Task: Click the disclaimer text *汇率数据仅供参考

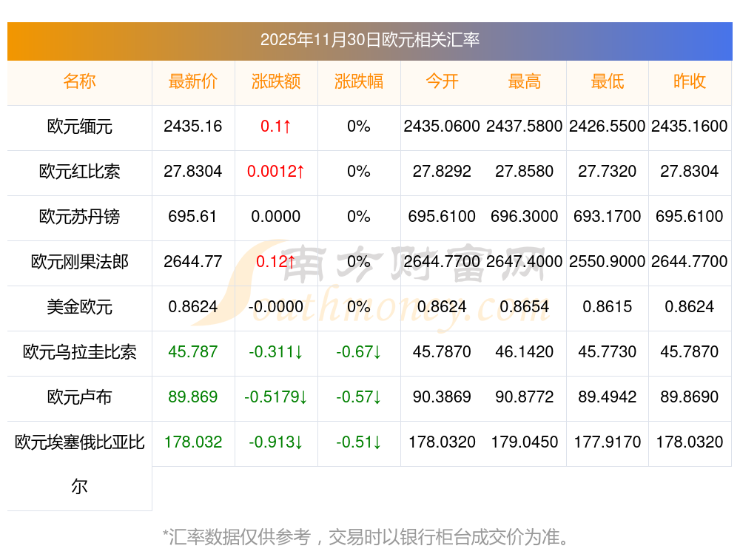Action: [237, 537]
